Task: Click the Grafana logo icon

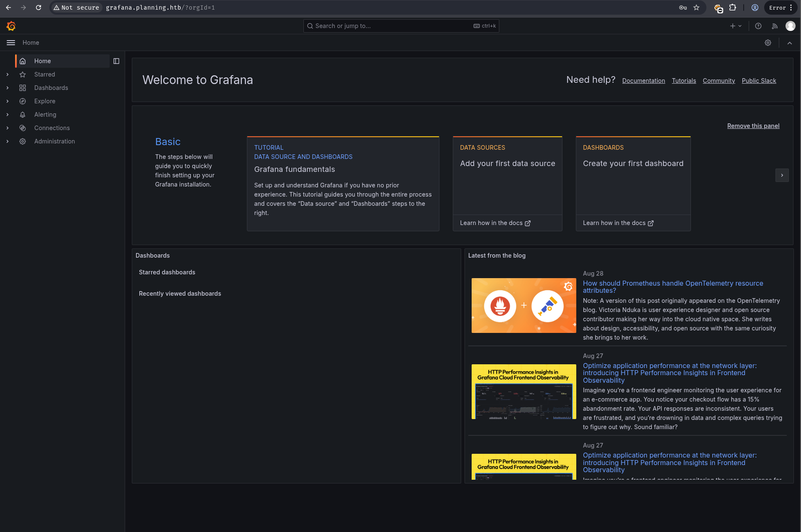Action: point(11,26)
